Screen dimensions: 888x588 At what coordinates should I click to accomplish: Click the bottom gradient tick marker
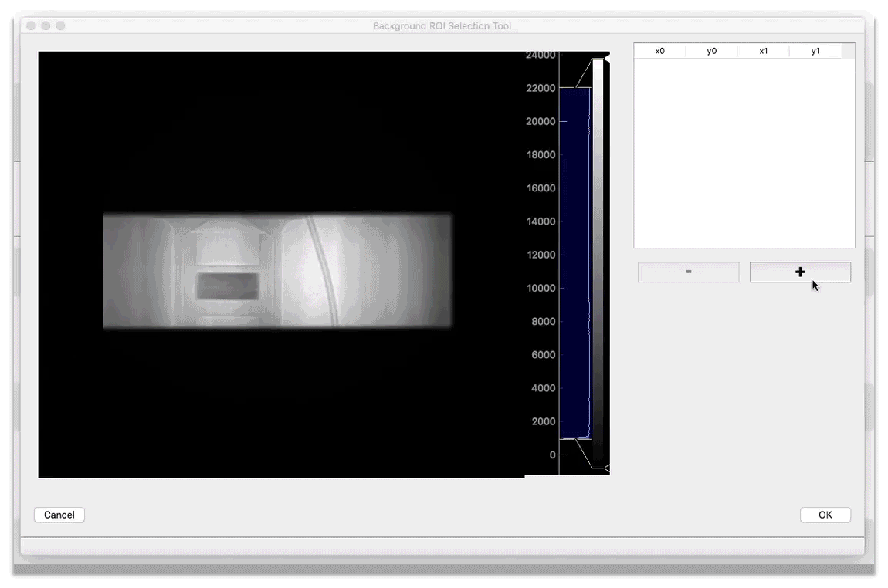click(x=607, y=468)
